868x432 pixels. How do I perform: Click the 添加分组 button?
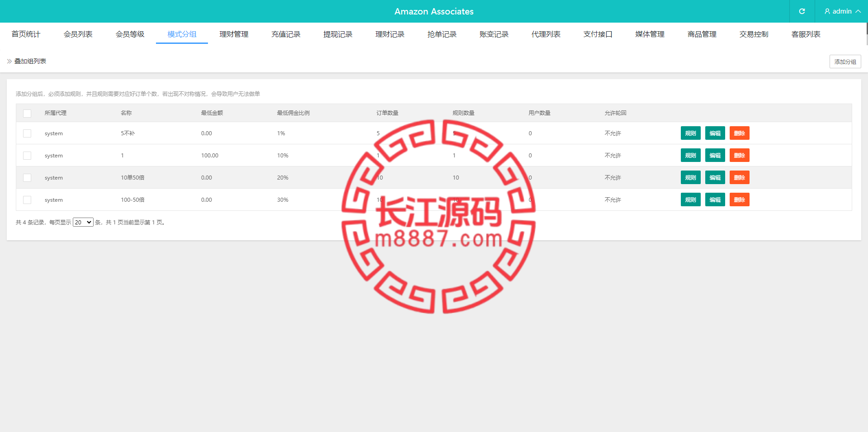(x=845, y=62)
